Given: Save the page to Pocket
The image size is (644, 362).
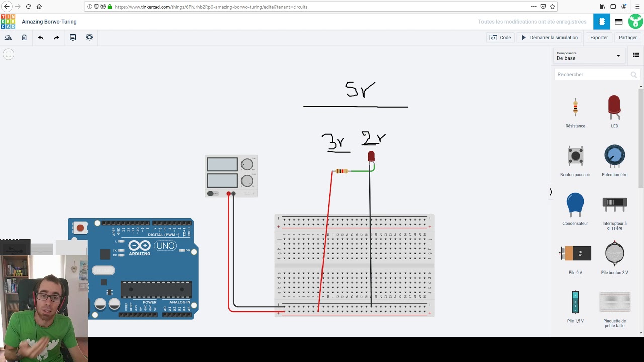Looking at the screenshot, I should click(x=543, y=7).
